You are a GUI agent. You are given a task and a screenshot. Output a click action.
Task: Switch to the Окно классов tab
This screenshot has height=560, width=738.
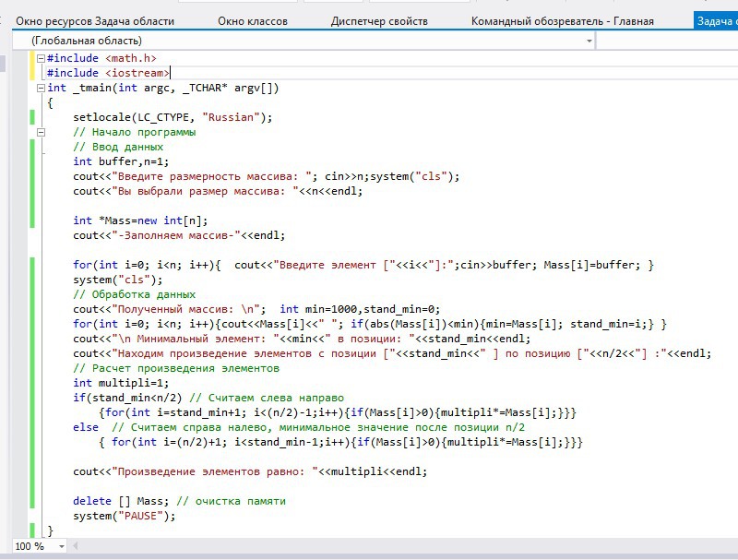pyautogui.click(x=252, y=21)
